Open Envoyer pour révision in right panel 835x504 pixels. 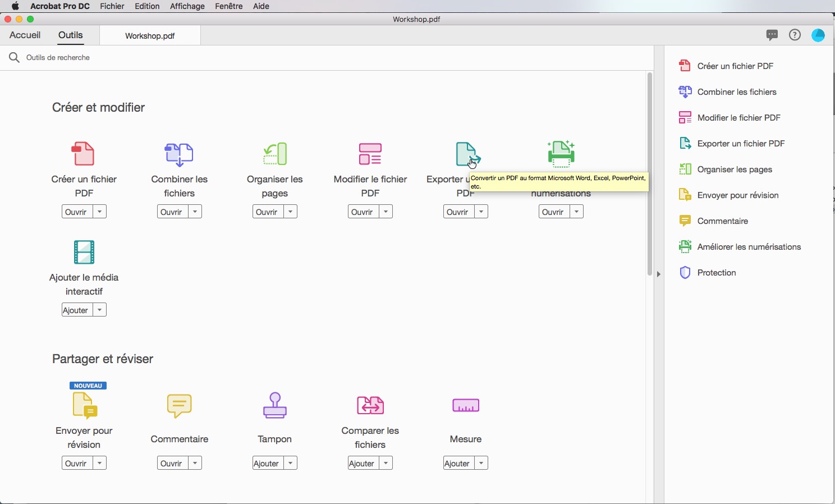point(728,195)
